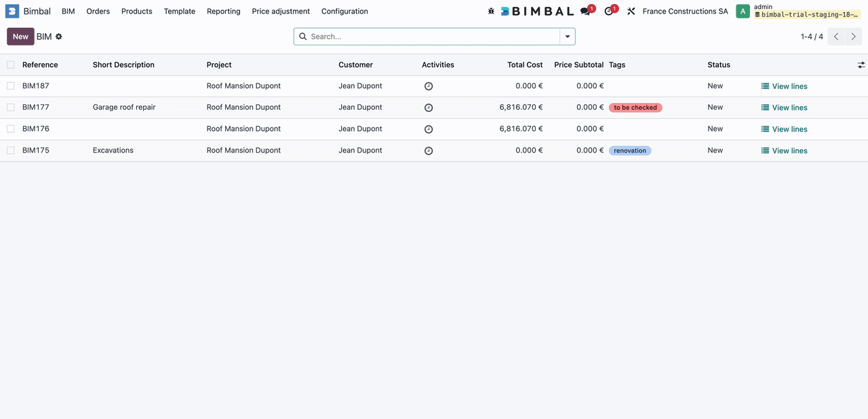Open the chat messages icon
868x419 pixels.
[x=586, y=12]
